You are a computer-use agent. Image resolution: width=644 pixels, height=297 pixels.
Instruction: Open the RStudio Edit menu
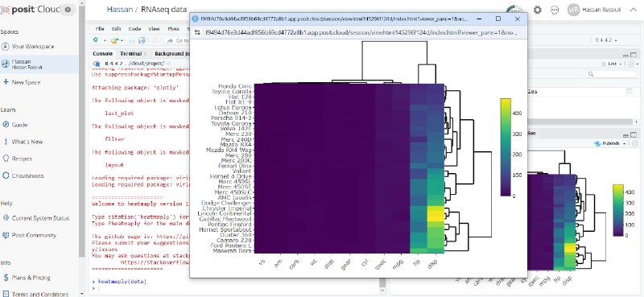tap(116, 29)
